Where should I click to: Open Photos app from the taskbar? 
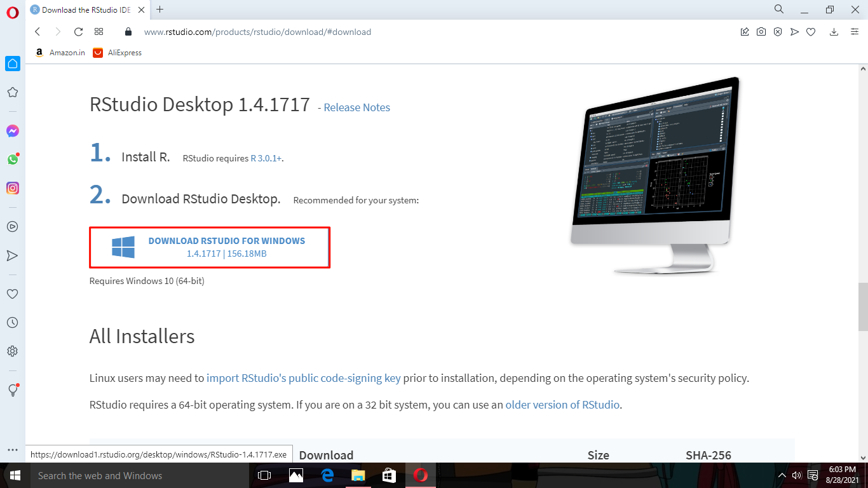(295, 475)
